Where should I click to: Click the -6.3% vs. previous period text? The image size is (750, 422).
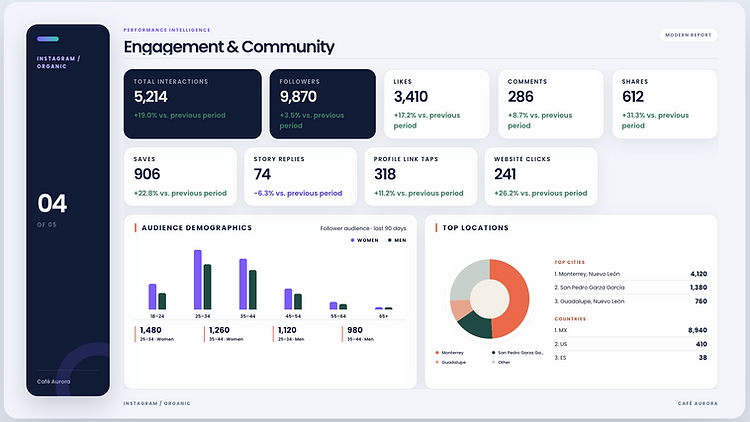pos(298,193)
